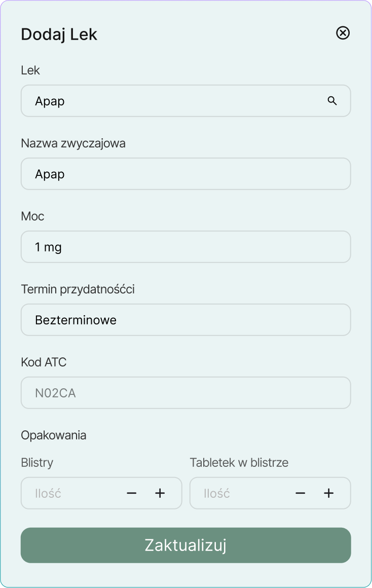Viewport: 372px width, 588px height.
Task: Click the Tabletek w blistrze Ilość input
Action: 237,493
